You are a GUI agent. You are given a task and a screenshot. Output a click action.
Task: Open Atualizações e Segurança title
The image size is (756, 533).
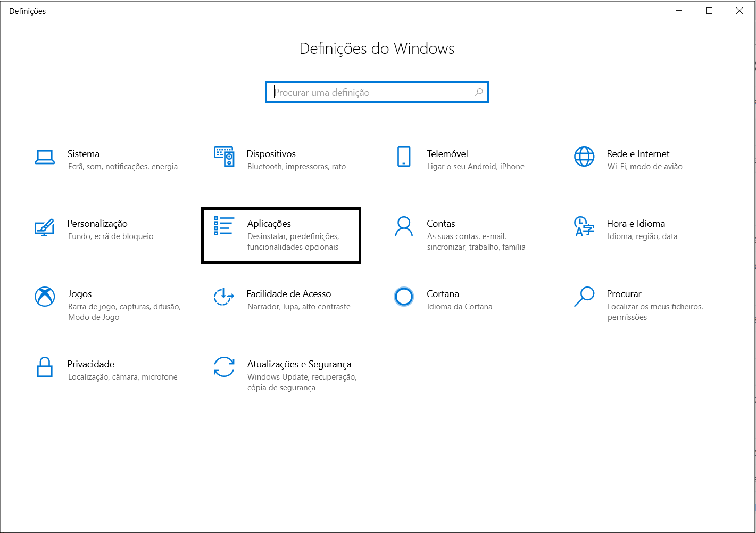pyautogui.click(x=299, y=364)
